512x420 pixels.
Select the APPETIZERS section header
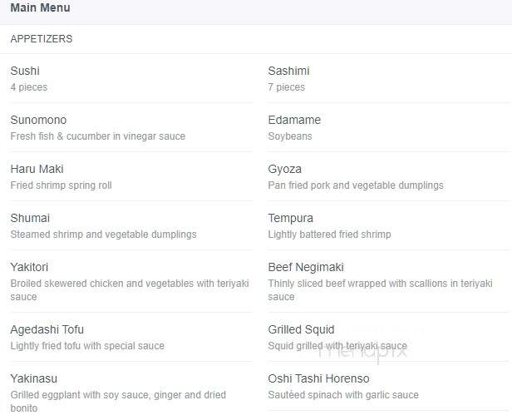(42, 39)
